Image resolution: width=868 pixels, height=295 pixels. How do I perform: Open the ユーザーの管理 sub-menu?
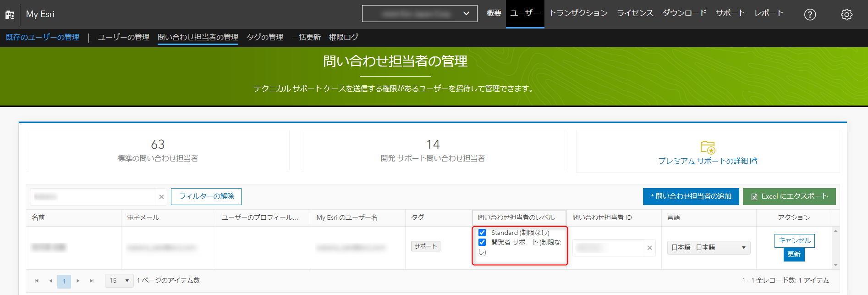click(x=124, y=37)
